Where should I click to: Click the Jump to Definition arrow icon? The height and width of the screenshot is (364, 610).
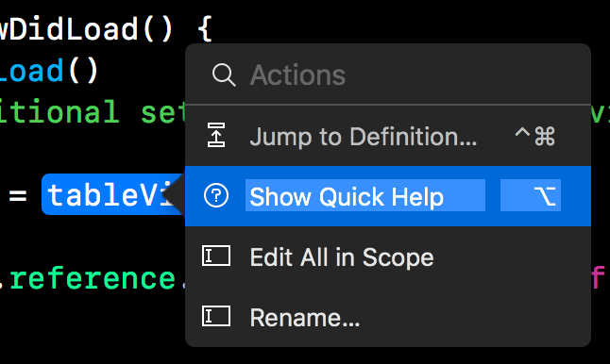[x=216, y=135]
